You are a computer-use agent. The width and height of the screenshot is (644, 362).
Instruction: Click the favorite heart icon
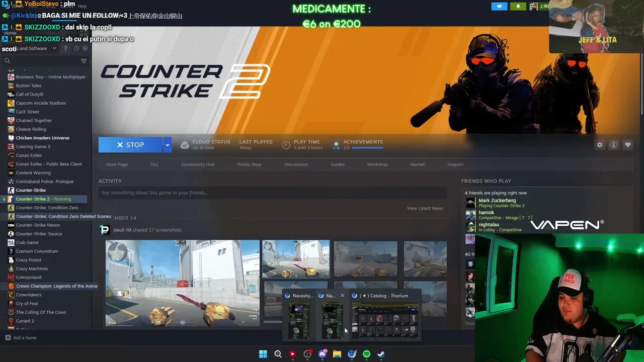628,145
